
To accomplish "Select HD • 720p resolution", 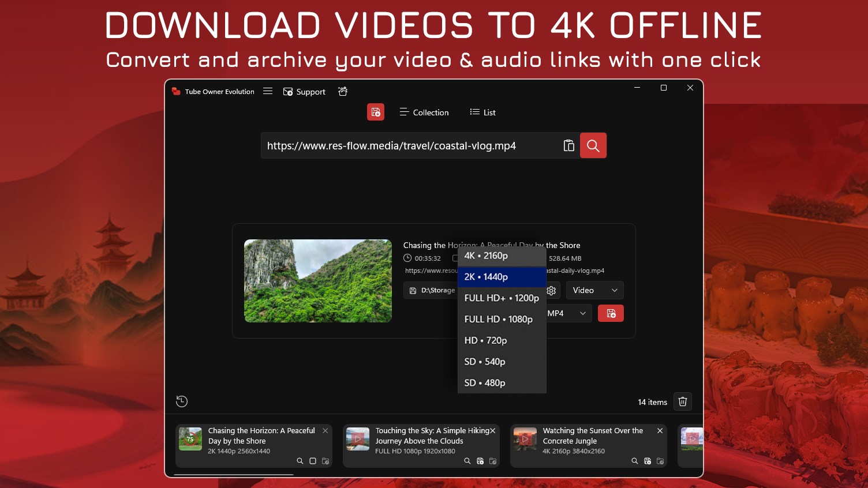I will pos(502,340).
